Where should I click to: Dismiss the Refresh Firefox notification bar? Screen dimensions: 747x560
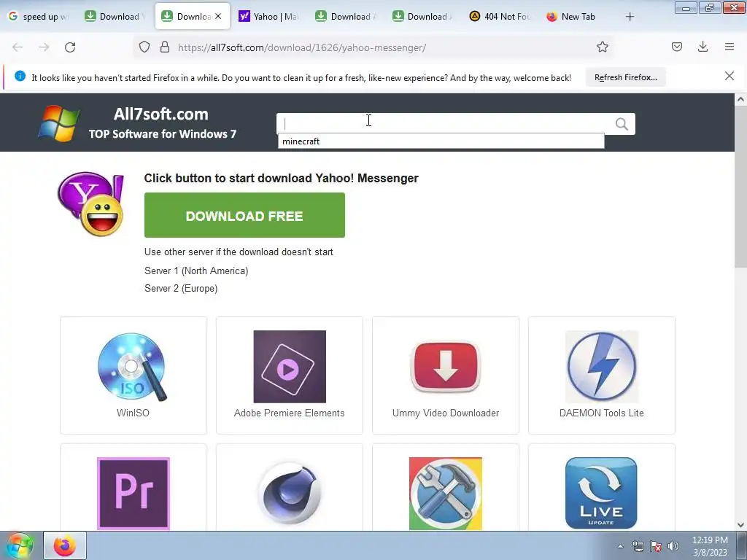(729, 76)
